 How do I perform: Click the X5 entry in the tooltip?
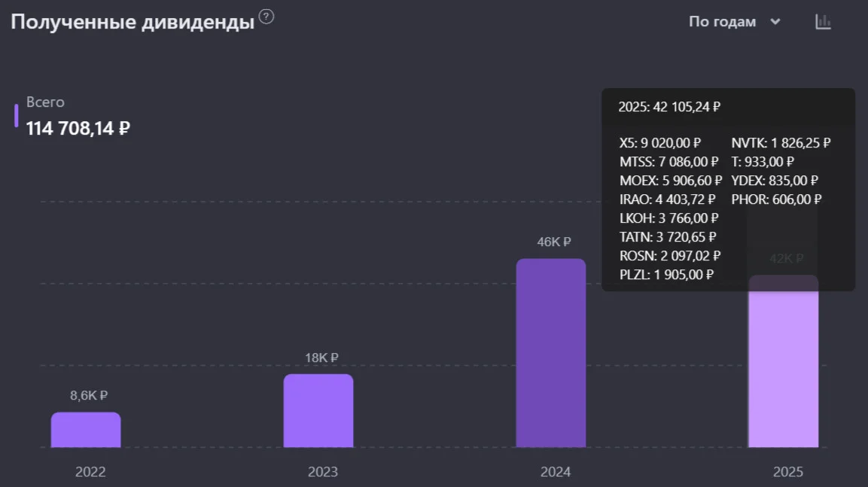pyautogui.click(x=660, y=143)
